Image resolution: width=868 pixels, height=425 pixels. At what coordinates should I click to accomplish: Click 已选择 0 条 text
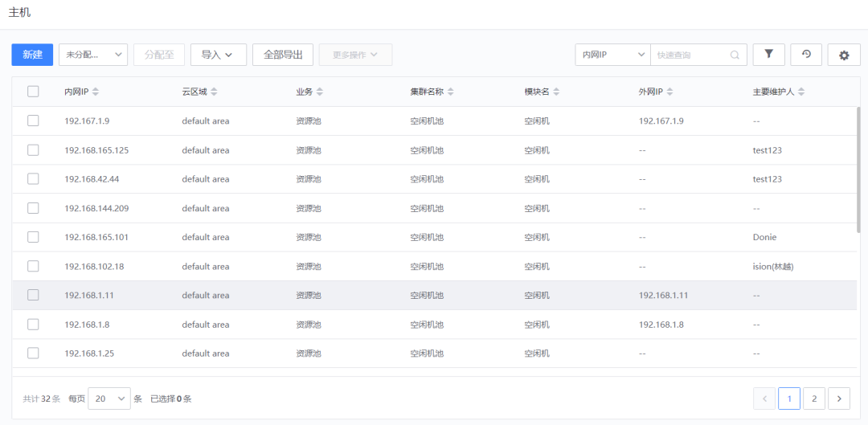click(171, 398)
